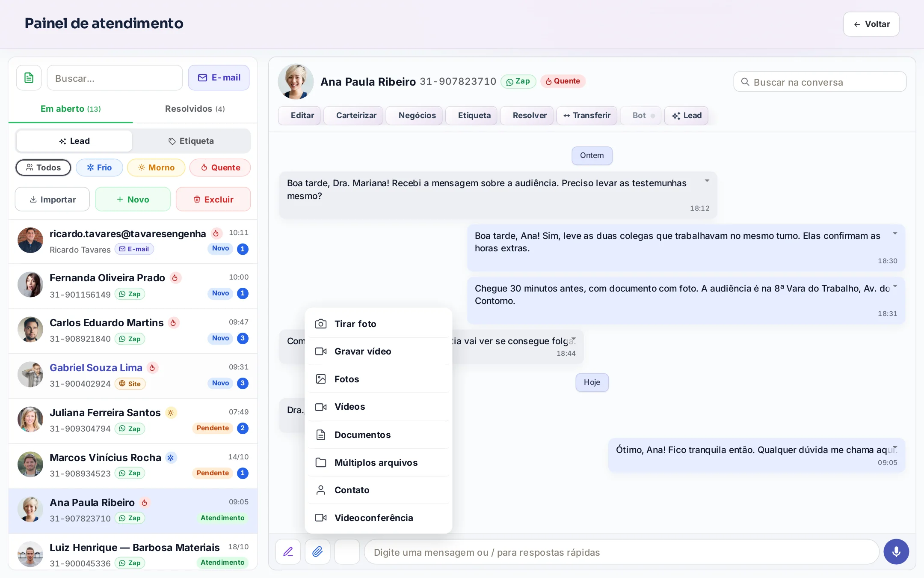
Task: Click the paperclip attachment icon
Action: tap(317, 551)
